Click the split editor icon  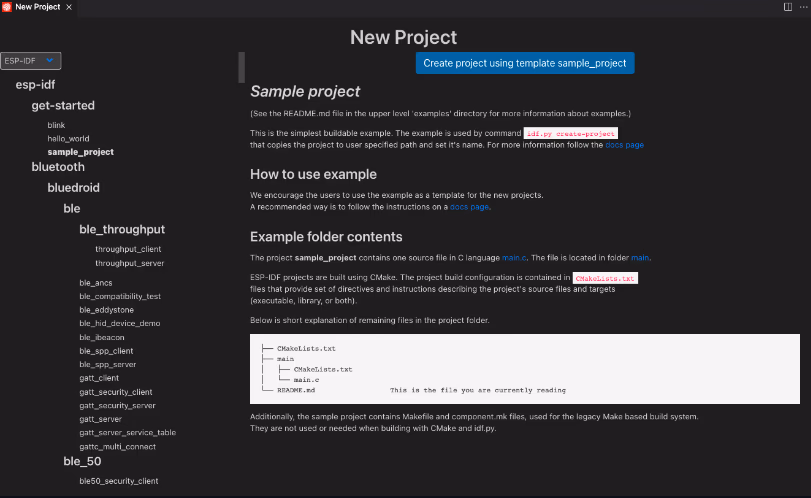click(x=788, y=7)
